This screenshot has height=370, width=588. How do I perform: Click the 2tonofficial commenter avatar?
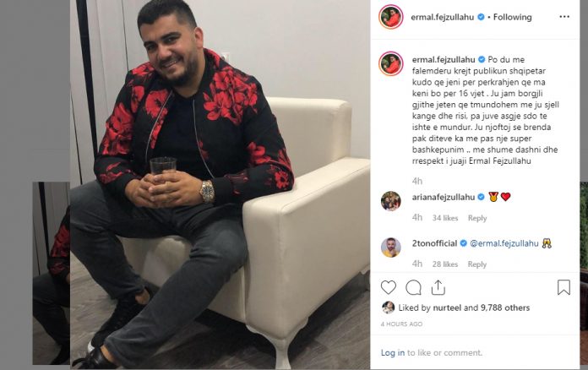tap(391, 248)
